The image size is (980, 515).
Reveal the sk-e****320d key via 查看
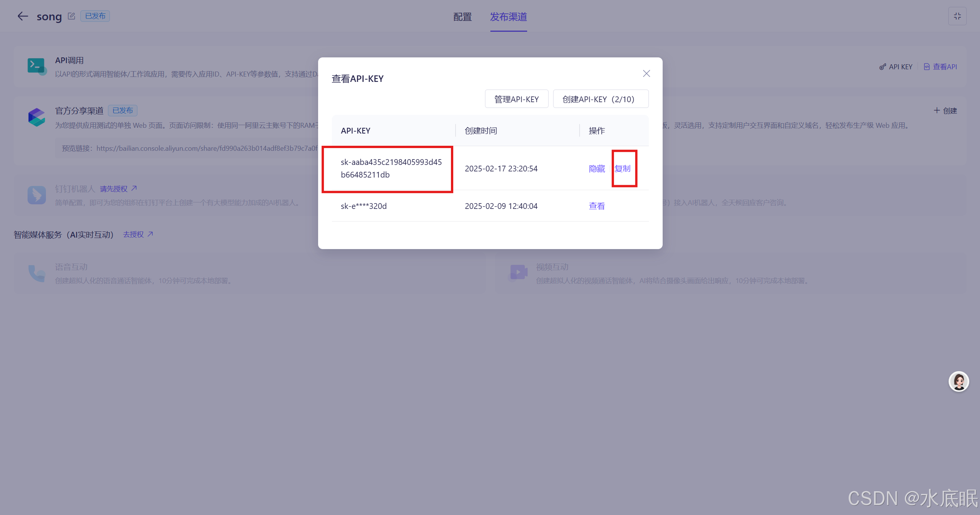[x=596, y=206]
